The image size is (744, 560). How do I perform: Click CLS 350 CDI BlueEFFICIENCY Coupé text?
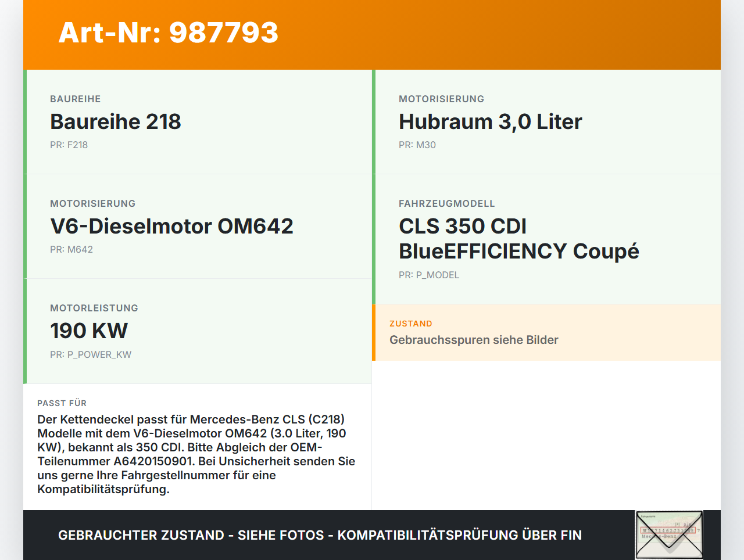(519, 239)
